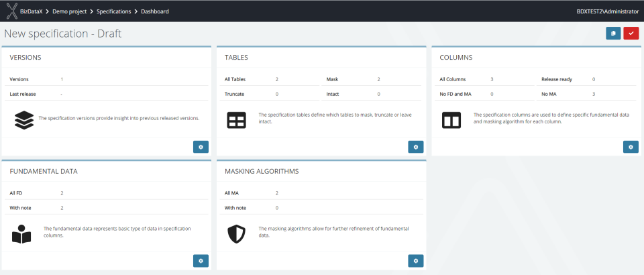Image resolution: width=644 pixels, height=275 pixels.
Task: Click the Tables card description text
Action: (335, 118)
